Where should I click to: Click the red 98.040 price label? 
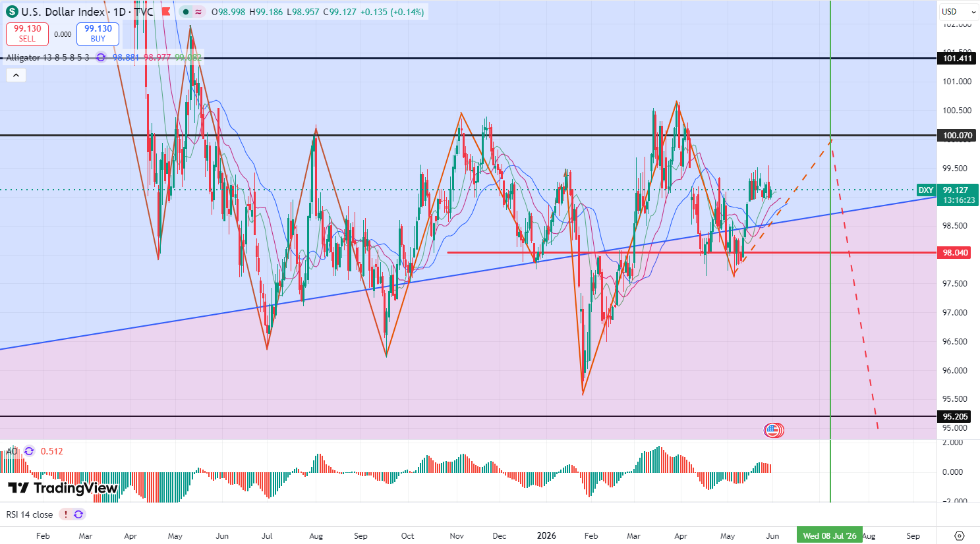pyautogui.click(x=955, y=253)
